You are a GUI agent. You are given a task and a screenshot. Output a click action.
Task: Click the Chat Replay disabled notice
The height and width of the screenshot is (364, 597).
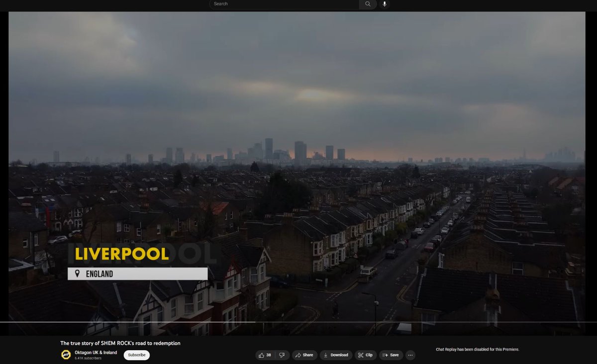click(x=477, y=350)
